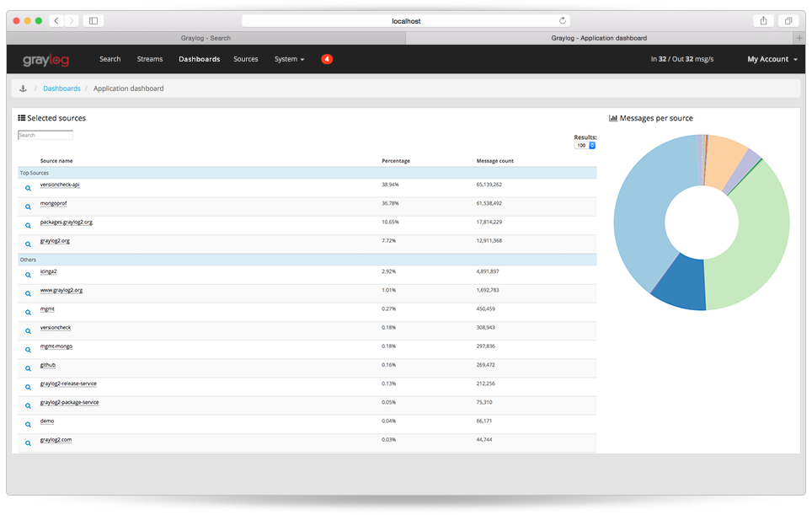Open the graylog2-release-service source link
812x515 pixels.
(x=68, y=384)
